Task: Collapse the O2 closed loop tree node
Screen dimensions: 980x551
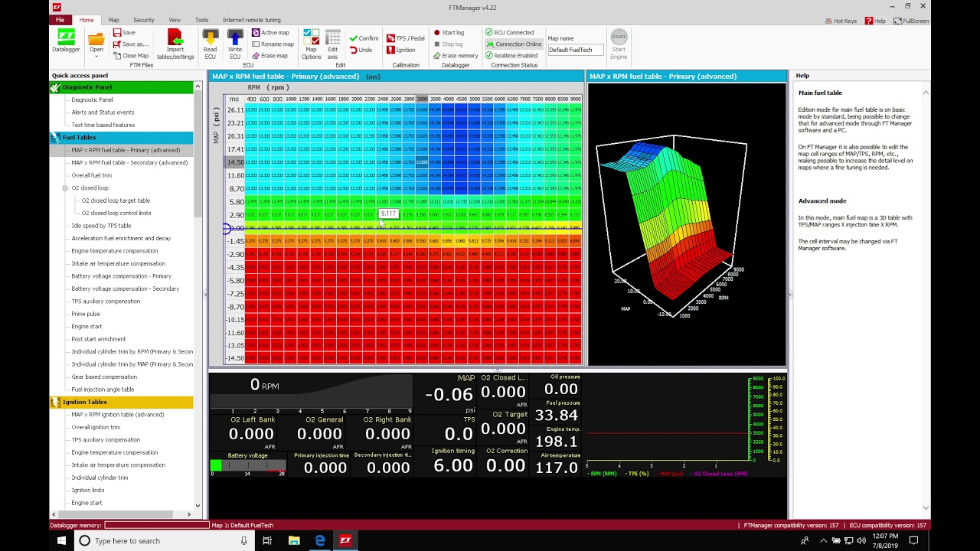Action: 65,188
